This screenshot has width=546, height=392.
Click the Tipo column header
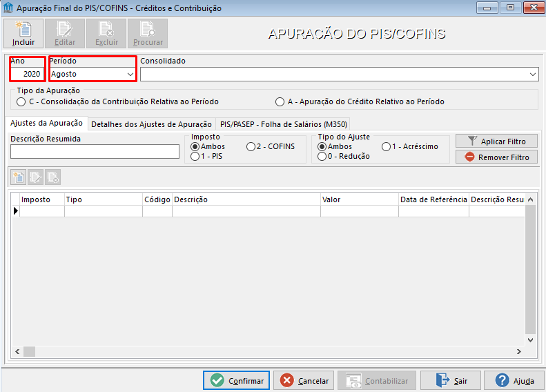(104, 199)
